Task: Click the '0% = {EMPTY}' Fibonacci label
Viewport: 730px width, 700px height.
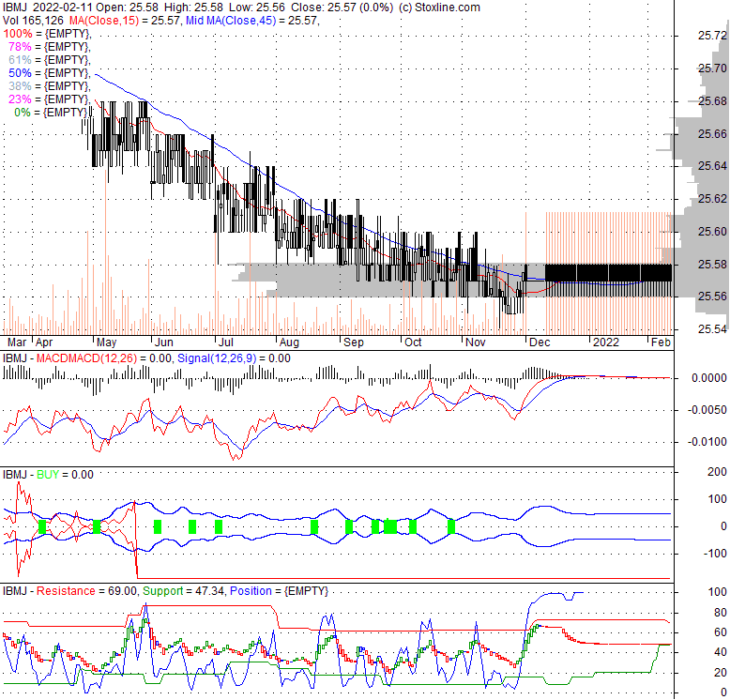Action: click(x=52, y=113)
